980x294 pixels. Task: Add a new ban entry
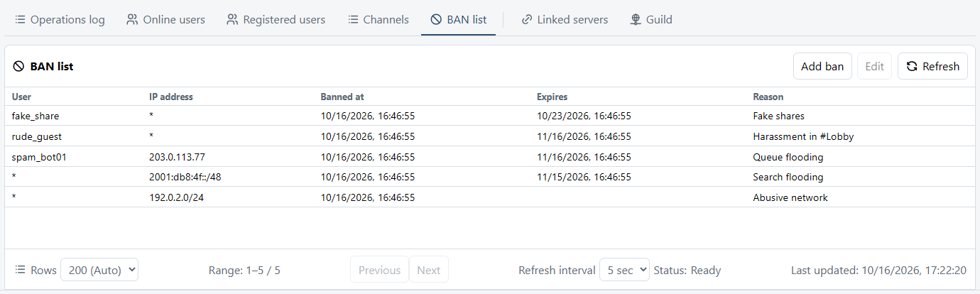click(x=822, y=66)
